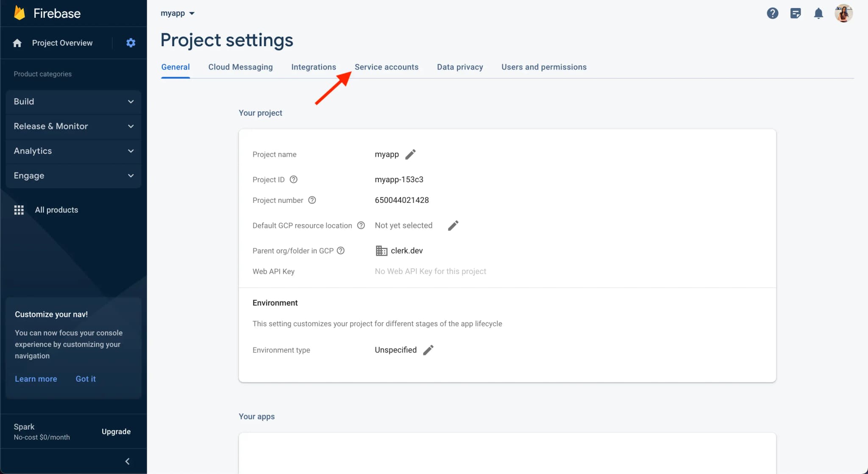Click the Firebase wordmark text

[57, 14]
